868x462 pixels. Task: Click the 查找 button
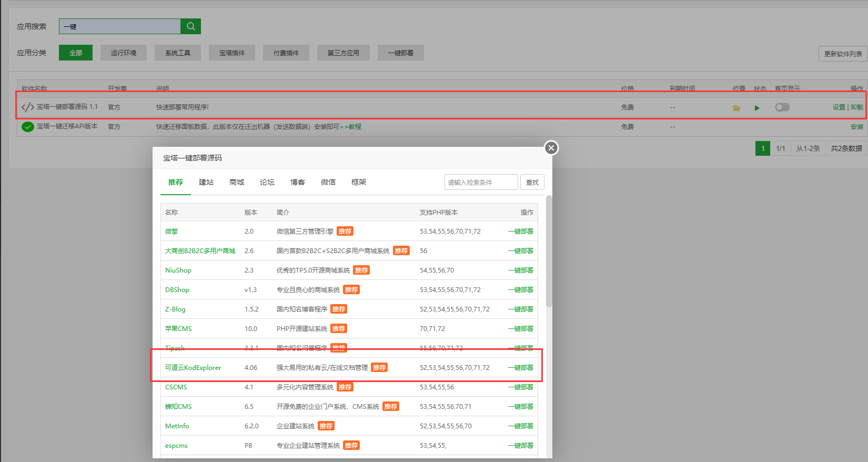(532, 182)
